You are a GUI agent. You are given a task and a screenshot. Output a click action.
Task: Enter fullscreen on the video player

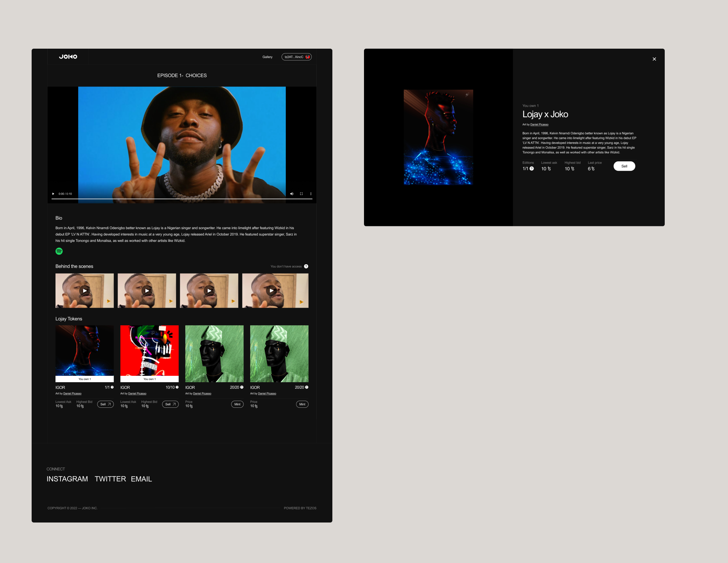pyautogui.click(x=301, y=194)
